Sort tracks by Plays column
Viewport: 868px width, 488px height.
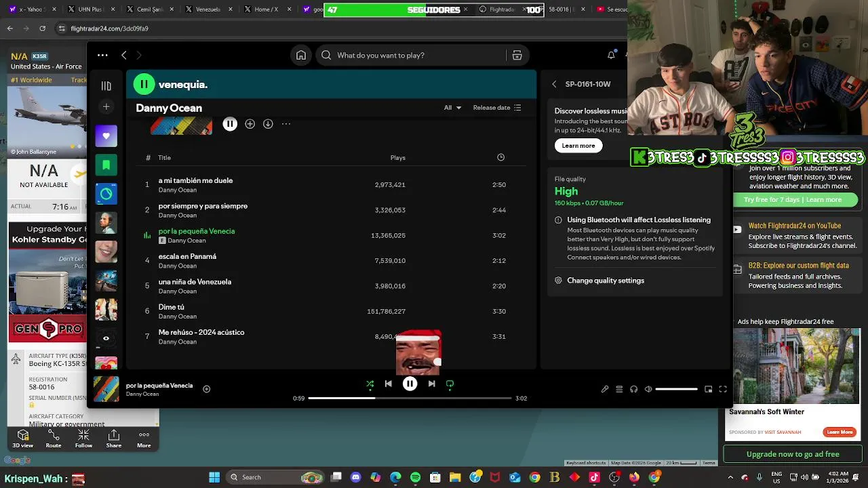pyautogui.click(x=397, y=158)
